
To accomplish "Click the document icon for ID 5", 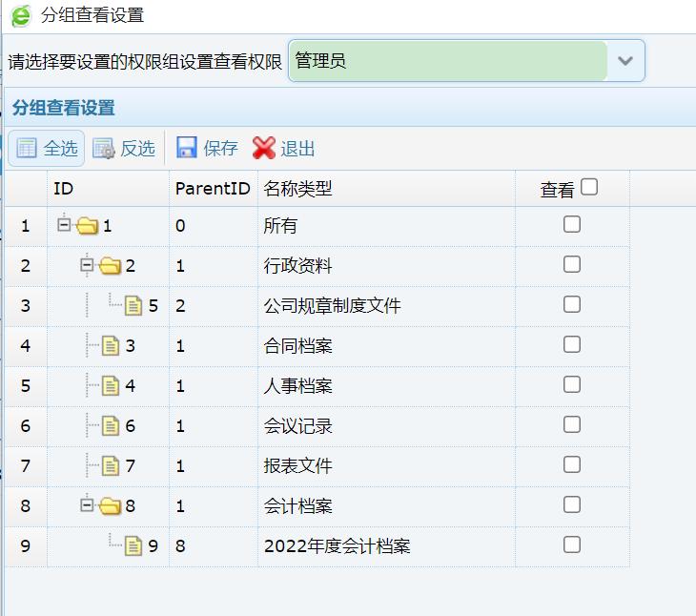I will point(133,306).
